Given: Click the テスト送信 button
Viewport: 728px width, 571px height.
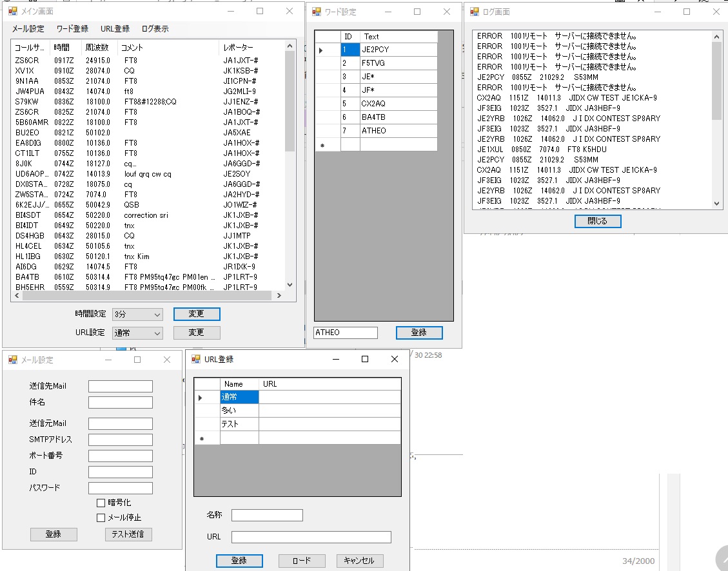Looking at the screenshot, I should pos(128,534).
